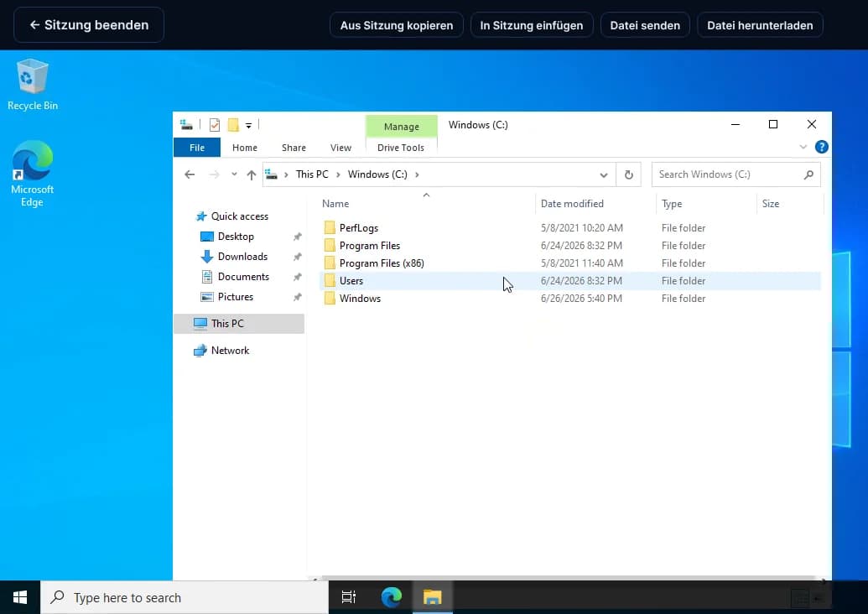Expand the chevron before This PC breadcrumb
Viewport: 868px width, 614px height.
pos(286,174)
